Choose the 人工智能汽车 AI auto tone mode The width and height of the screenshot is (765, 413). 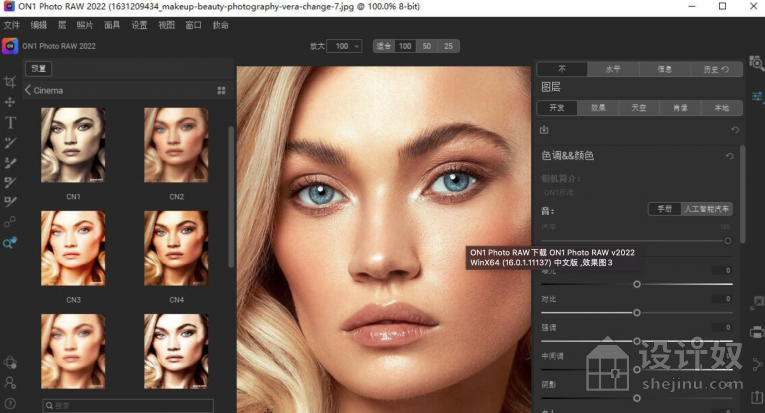(706, 209)
